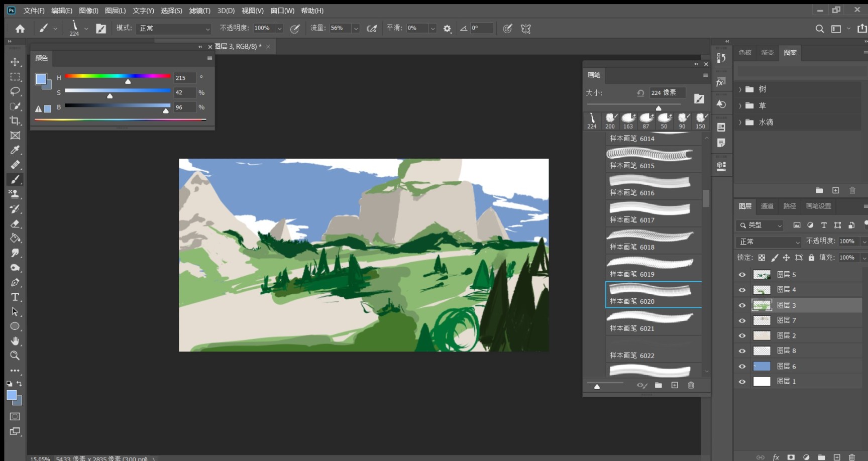Hide the 图层 1 layer eye

coord(742,382)
